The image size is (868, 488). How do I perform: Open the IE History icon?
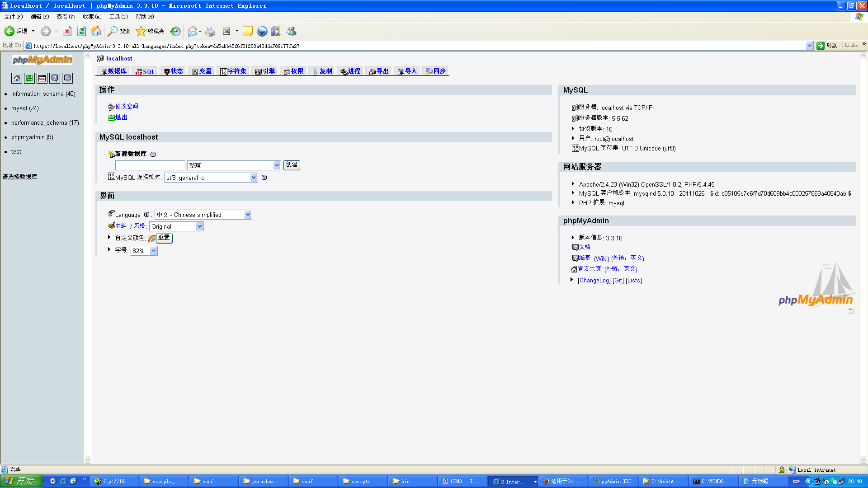175,31
